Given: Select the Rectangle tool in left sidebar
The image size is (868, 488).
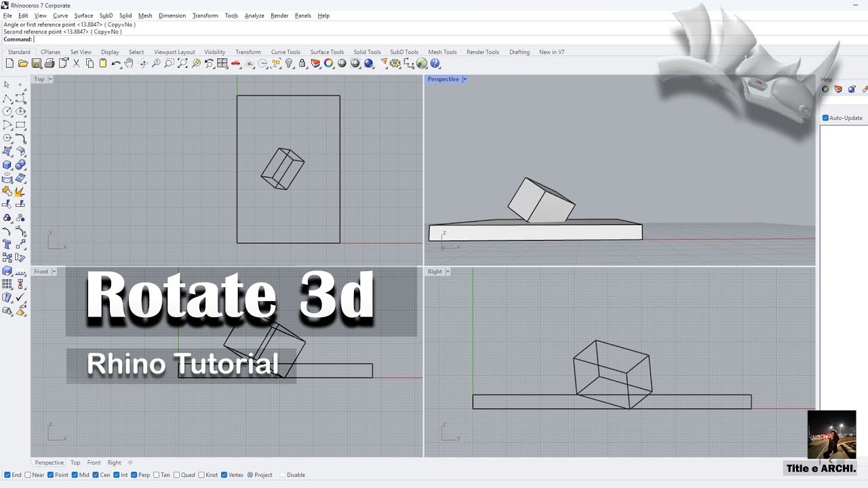Looking at the screenshot, I should 20,125.
